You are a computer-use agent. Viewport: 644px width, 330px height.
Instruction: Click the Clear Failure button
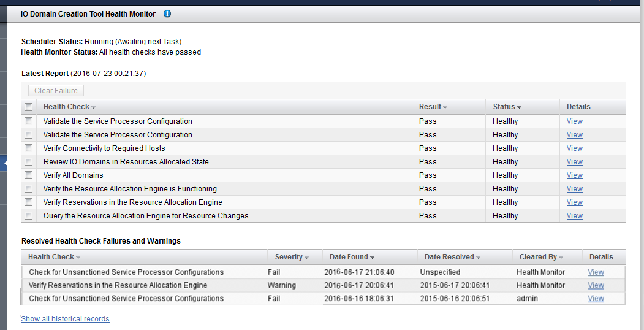pos(56,90)
